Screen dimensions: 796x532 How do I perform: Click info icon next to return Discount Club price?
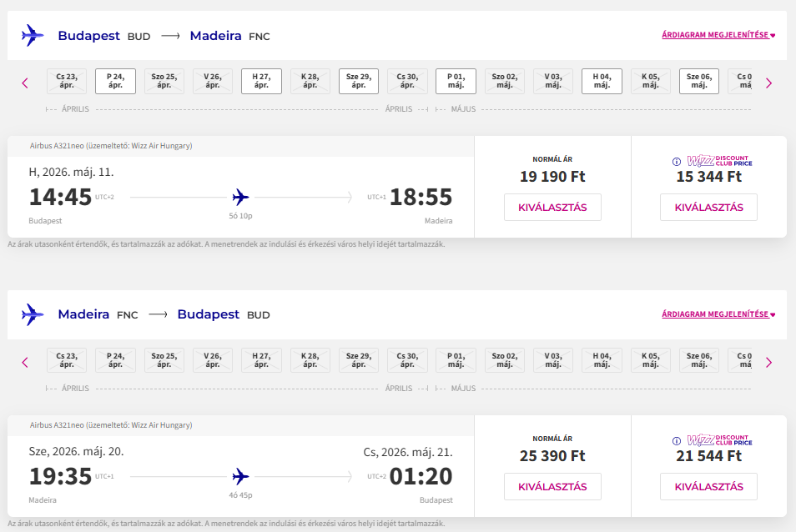click(677, 441)
